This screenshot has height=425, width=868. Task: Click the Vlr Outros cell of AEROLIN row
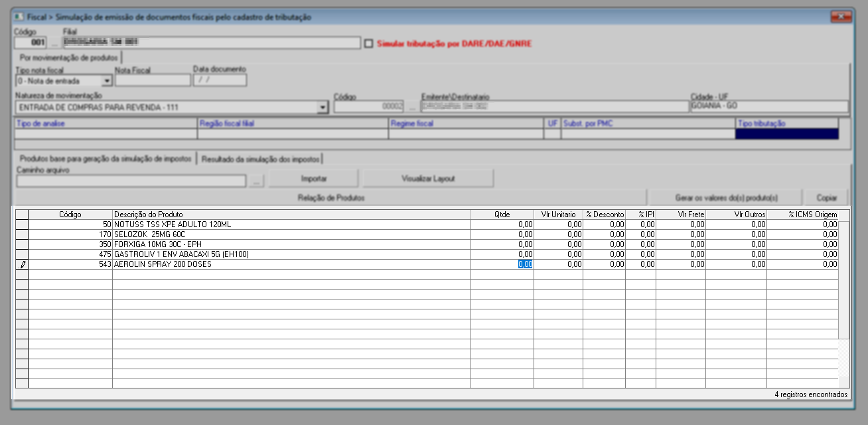pyautogui.click(x=736, y=264)
